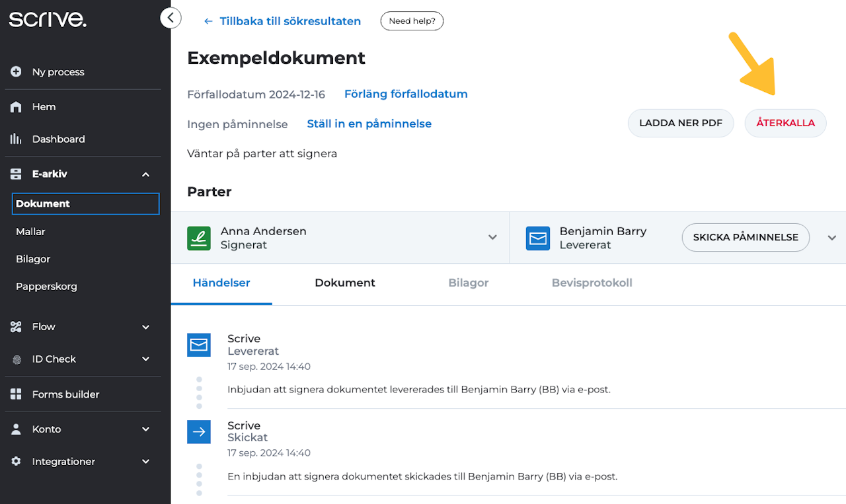Click Skicka påminnelse button
Screen dimensions: 846x504
click(746, 237)
